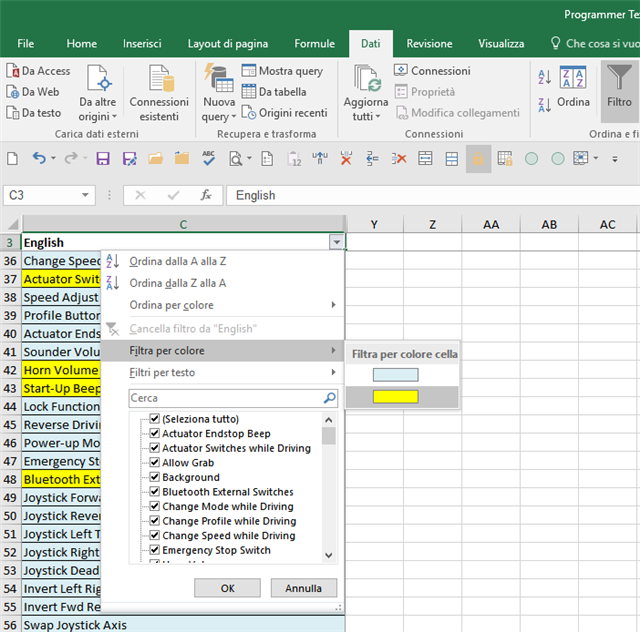Click the Da Web import icon
Image resolution: width=640 pixels, height=632 pixels.
(x=13, y=92)
